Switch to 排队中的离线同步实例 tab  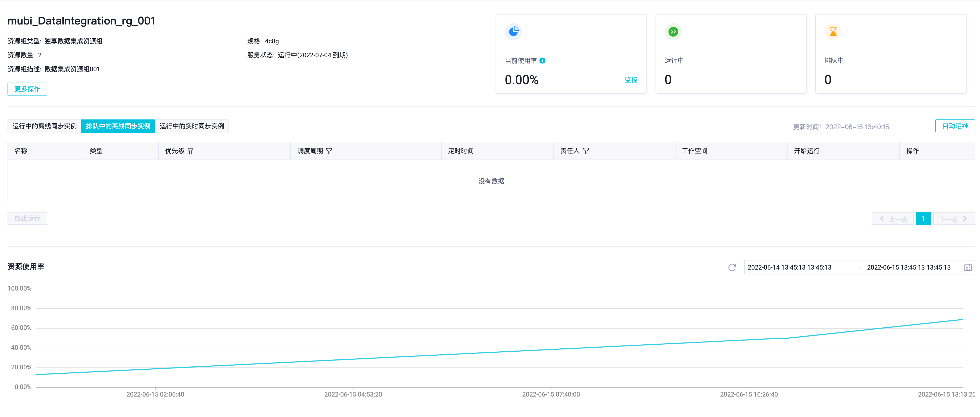(118, 126)
